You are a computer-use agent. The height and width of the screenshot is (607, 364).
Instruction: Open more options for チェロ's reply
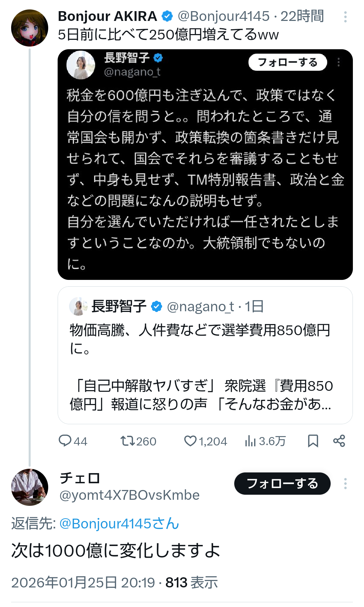click(x=345, y=484)
